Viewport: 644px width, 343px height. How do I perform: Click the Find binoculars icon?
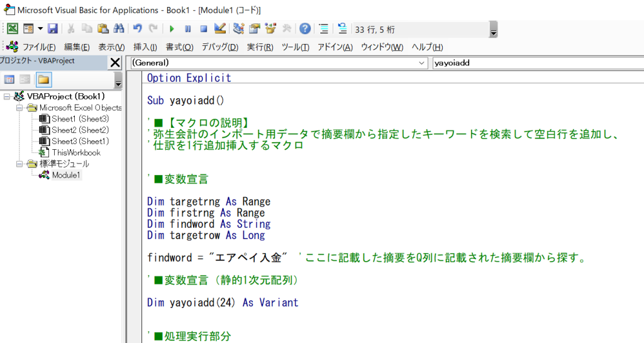coord(119,28)
